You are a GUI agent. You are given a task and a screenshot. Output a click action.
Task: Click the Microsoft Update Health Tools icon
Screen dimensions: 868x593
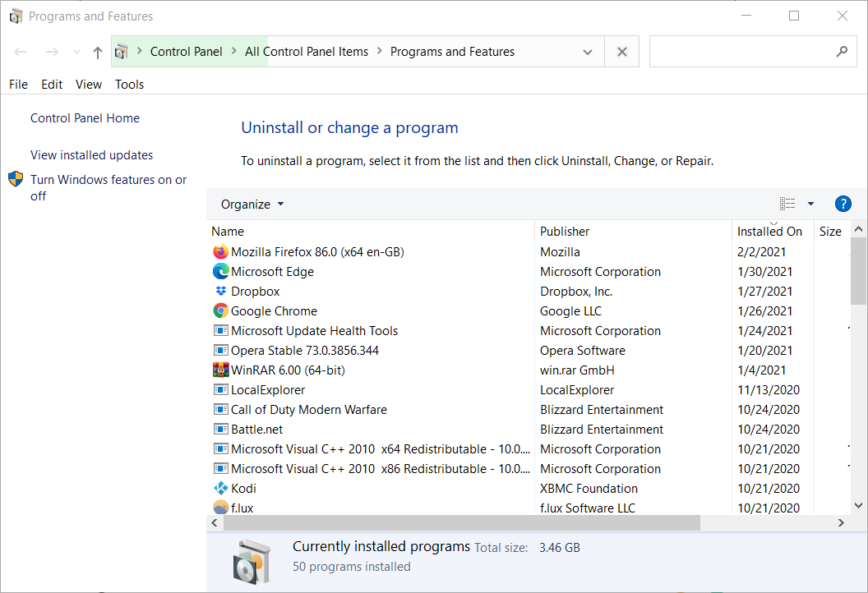pos(220,331)
